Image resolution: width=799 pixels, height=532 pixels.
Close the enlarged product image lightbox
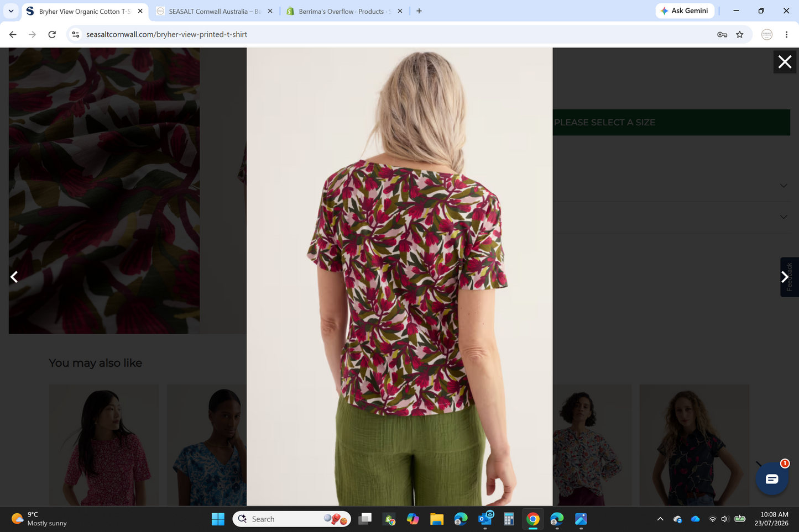[785, 62]
